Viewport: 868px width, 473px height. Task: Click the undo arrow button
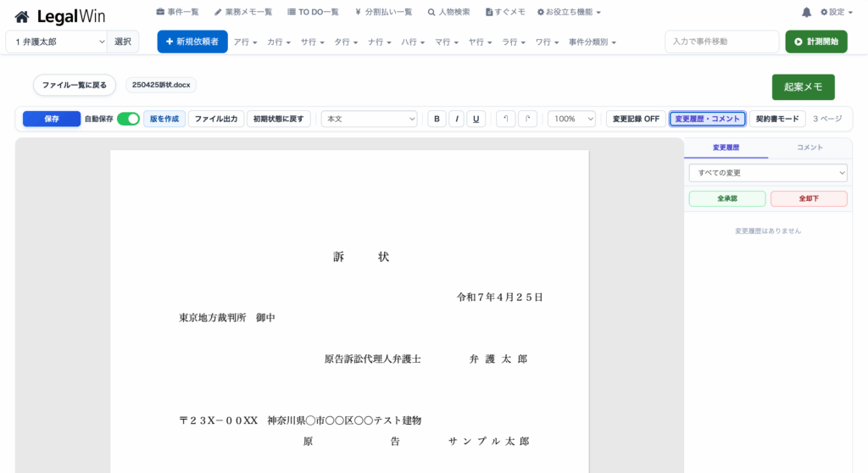pyautogui.click(x=505, y=119)
